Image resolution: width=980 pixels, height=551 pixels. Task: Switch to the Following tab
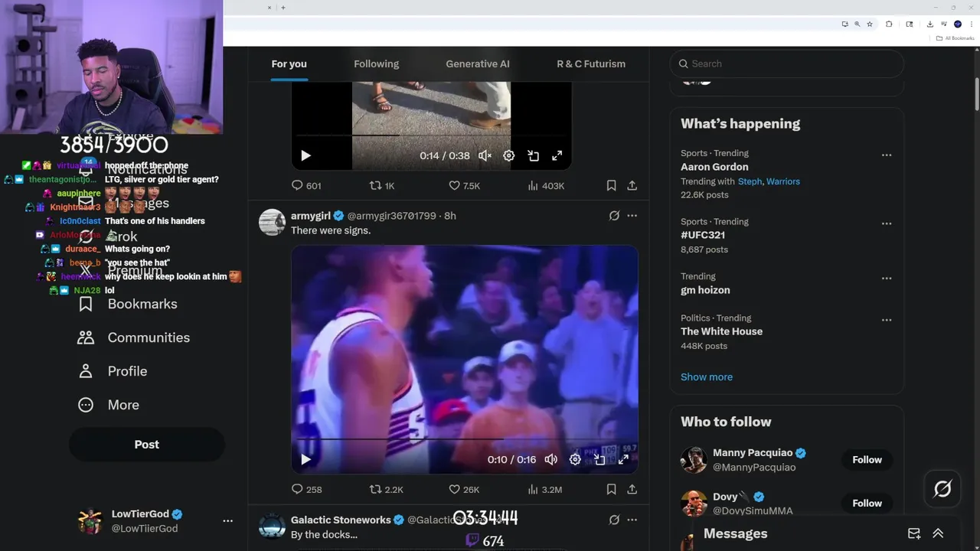point(376,64)
